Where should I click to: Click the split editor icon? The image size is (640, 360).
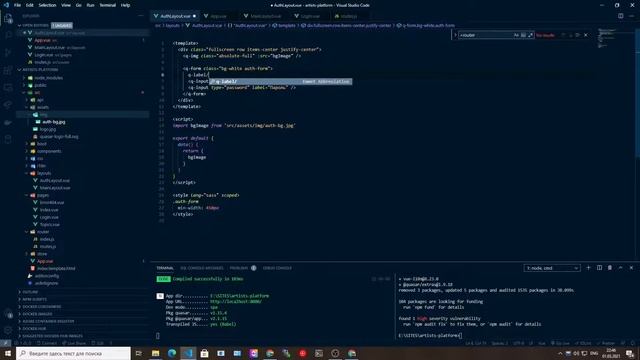click(x=620, y=16)
